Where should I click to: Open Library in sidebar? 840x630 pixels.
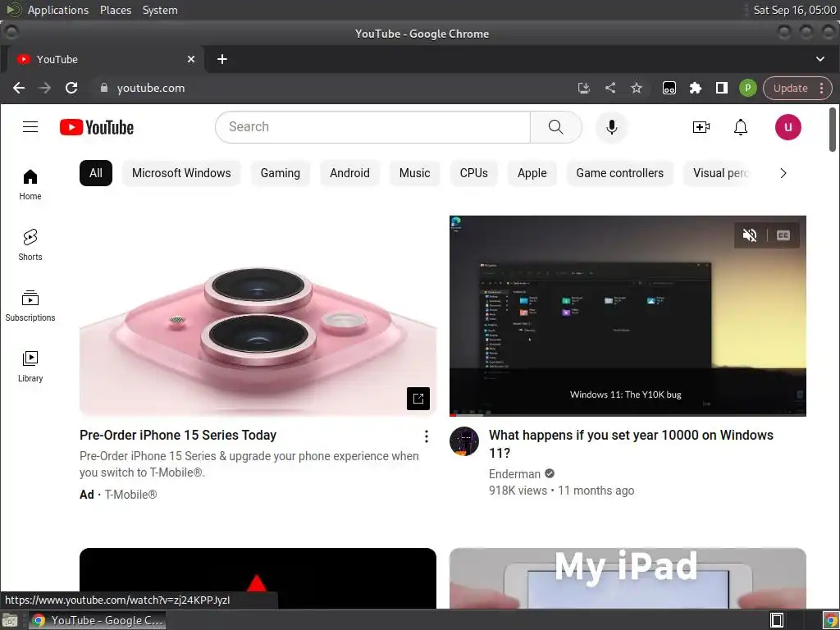point(30,367)
